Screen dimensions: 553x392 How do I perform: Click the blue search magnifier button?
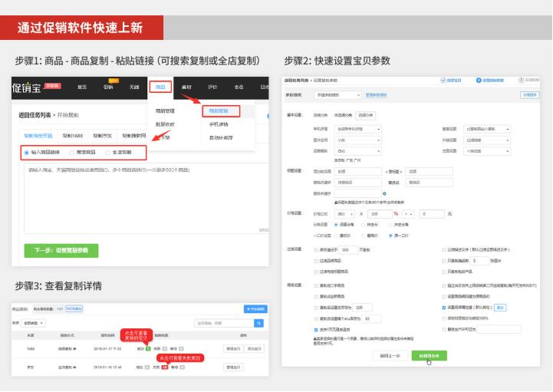click(x=258, y=324)
